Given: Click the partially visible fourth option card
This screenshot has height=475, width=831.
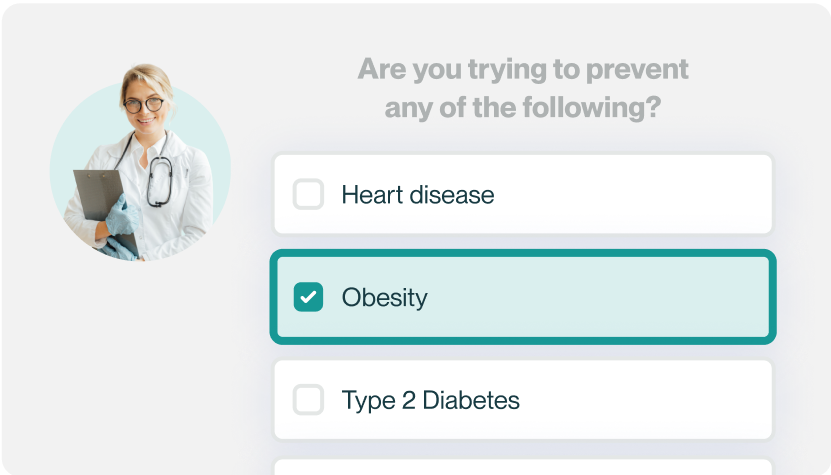Looking at the screenshot, I should tap(522, 467).
